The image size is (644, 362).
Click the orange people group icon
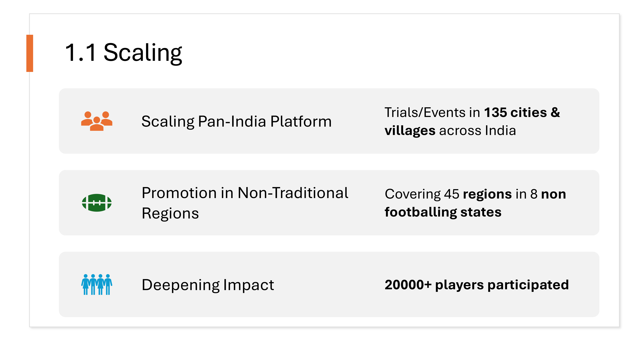click(x=97, y=121)
